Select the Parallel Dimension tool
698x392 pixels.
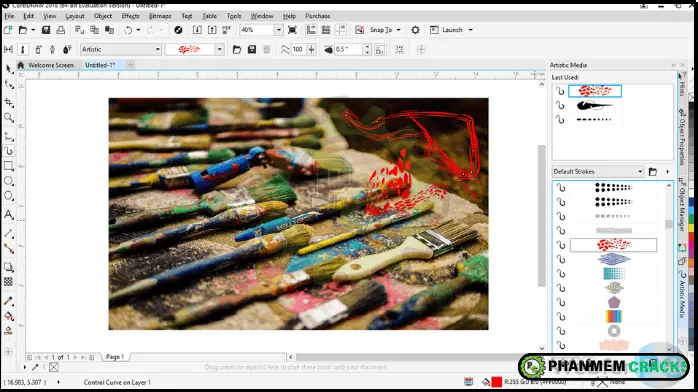click(x=9, y=233)
